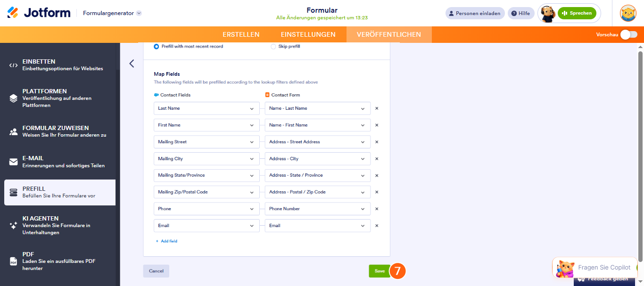Click the Salesforce cloud icon by Contact Fields
The width and height of the screenshot is (644, 286).
(157, 95)
